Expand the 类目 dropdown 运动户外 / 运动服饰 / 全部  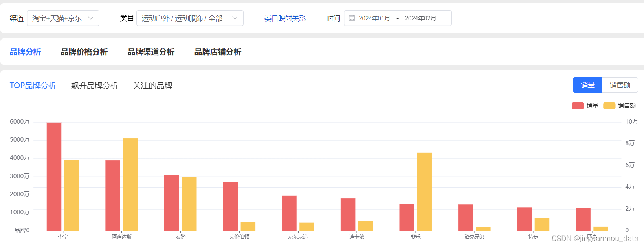click(190, 18)
